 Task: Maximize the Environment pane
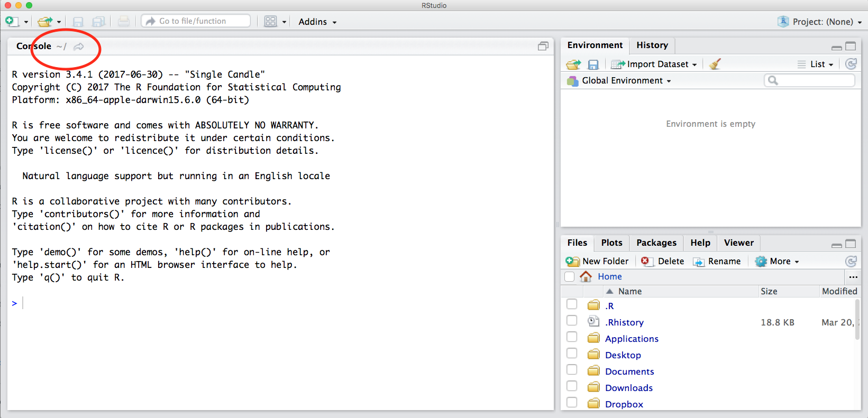[x=851, y=47]
